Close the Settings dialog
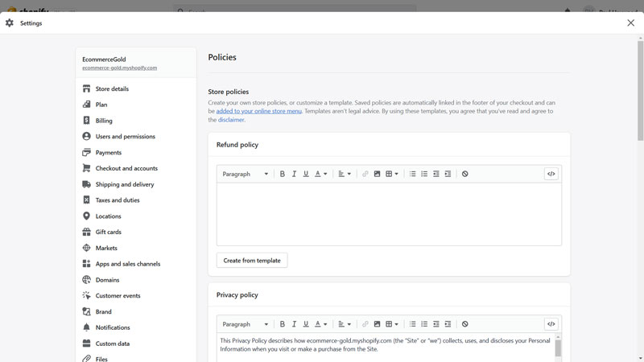Screen dimensions: 644x362 631,23
